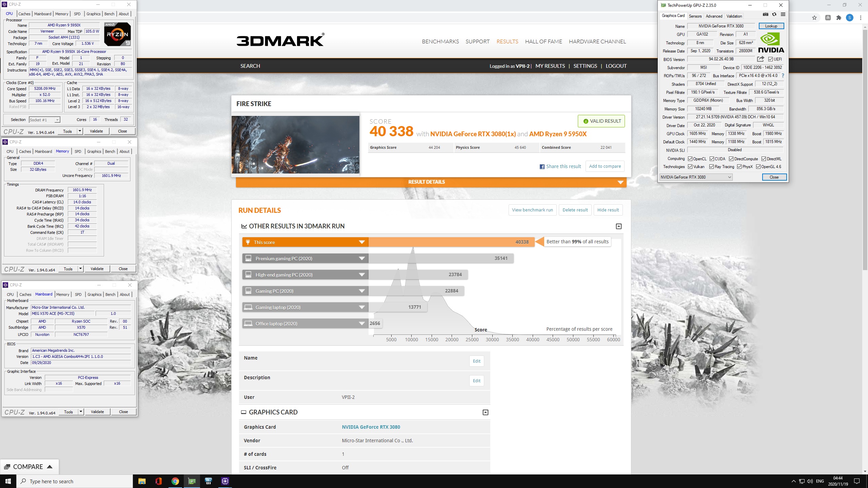The height and width of the screenshot is (488, 868).
Task: Open the GPU-Z hamburger menu
Action: point(783,15)
